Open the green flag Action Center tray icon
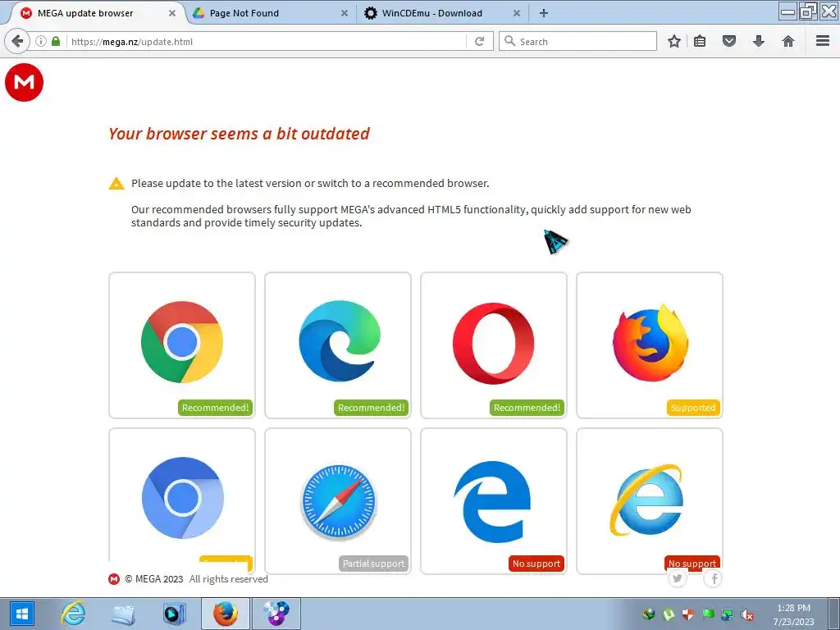 [708, 614]
